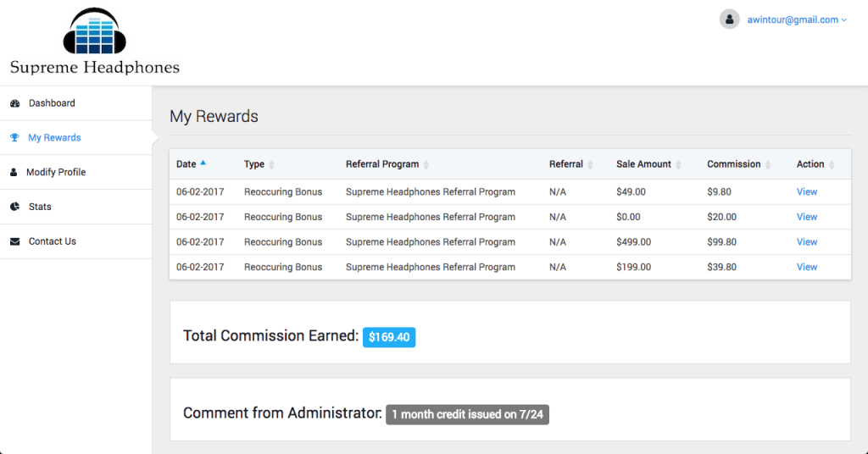The height and width of the screenshot is (454, 868).
Task: Click the My Rewards trophy icon
Action: coord(14,138)
